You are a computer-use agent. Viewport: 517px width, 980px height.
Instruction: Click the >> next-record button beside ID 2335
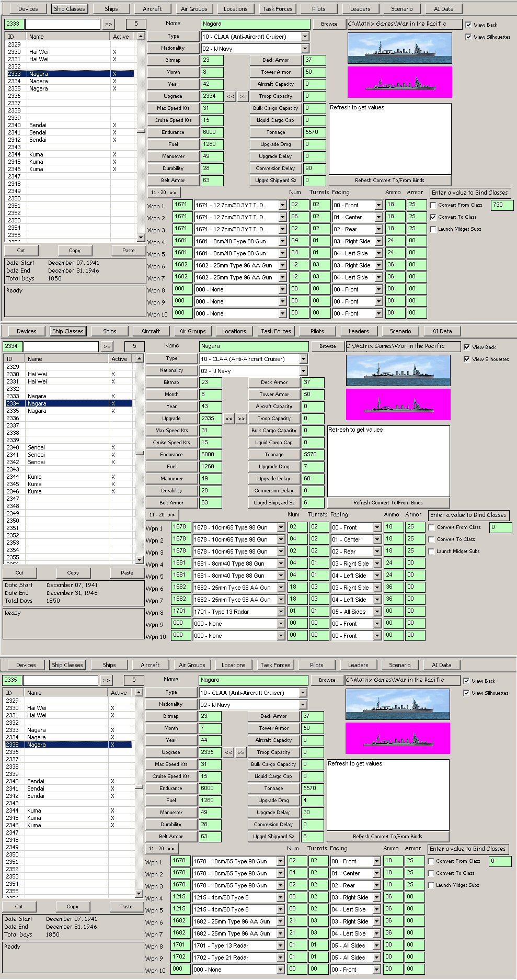click(x=106, y=680)
